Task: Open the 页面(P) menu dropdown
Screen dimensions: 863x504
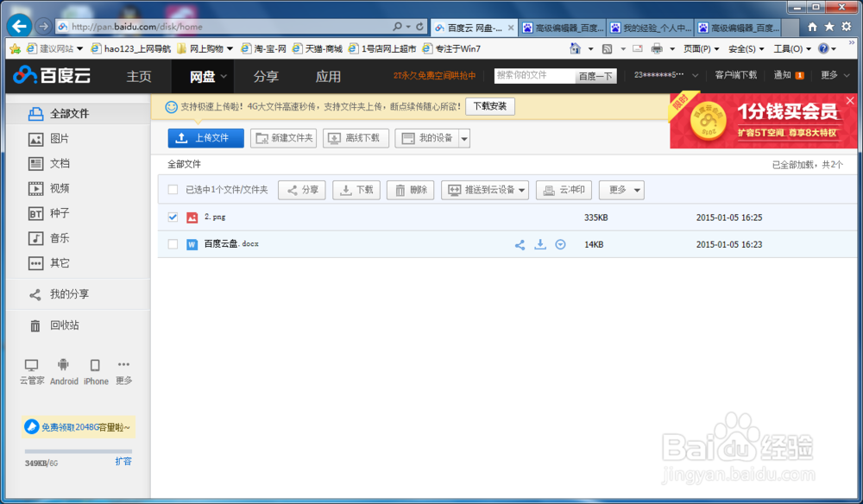Action: 701,49
